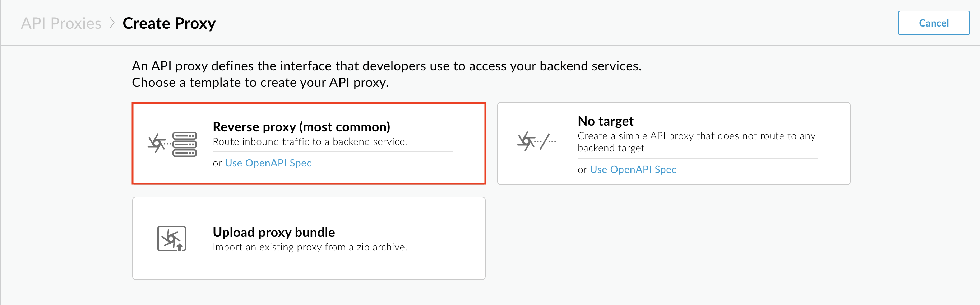
Task: Open Use OpenAPI Spec on No target card
Action: 633,169
